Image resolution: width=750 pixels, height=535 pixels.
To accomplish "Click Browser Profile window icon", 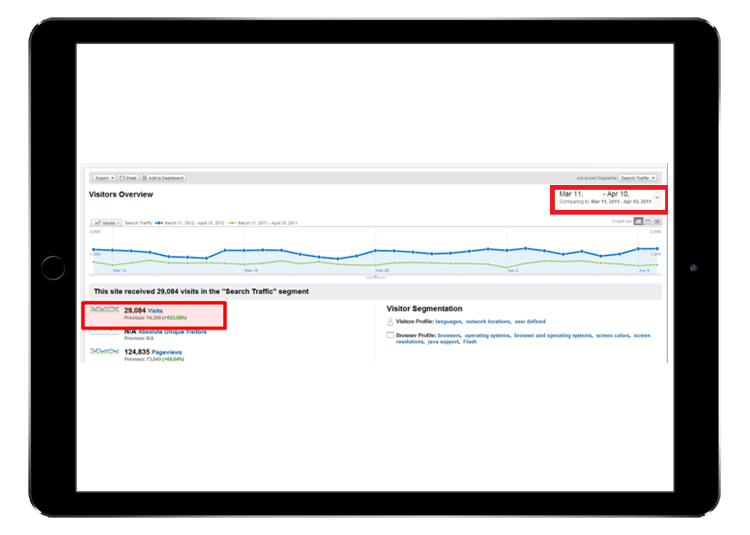I will point(390,335).
